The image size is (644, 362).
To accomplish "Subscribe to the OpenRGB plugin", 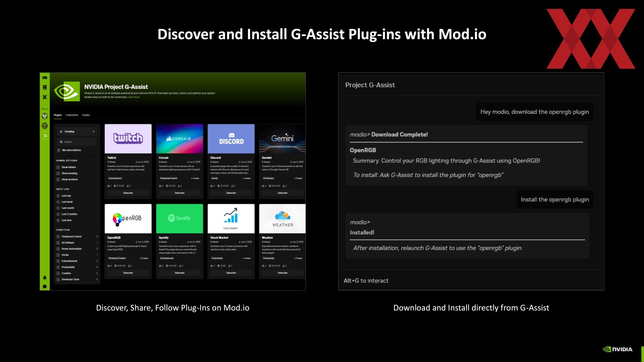I will point(128,273).
